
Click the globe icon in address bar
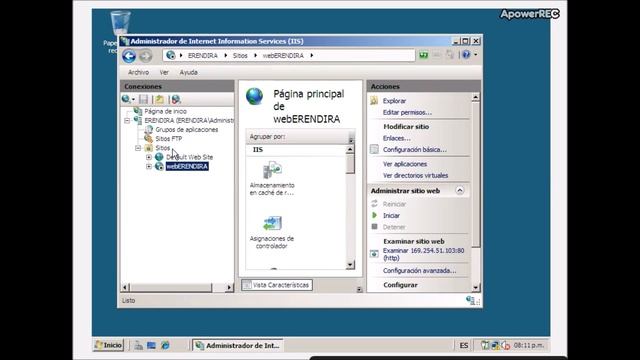[171, 55]
